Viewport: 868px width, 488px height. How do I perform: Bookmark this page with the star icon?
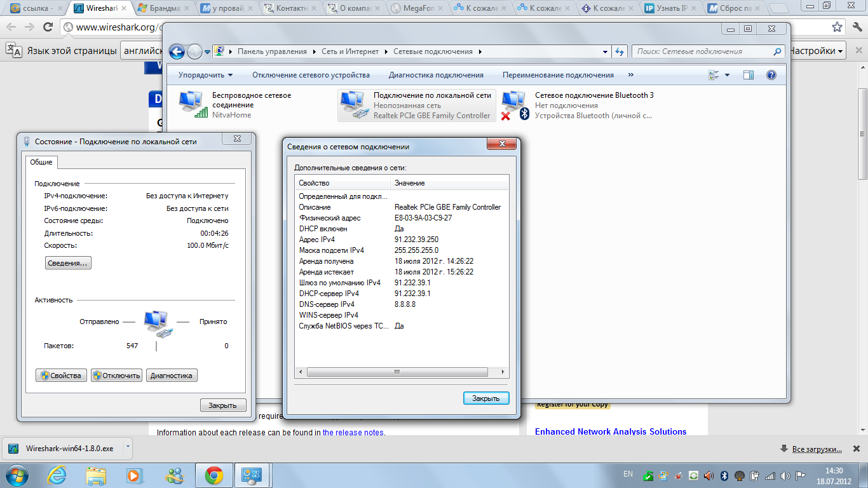(x=837, y=27)
